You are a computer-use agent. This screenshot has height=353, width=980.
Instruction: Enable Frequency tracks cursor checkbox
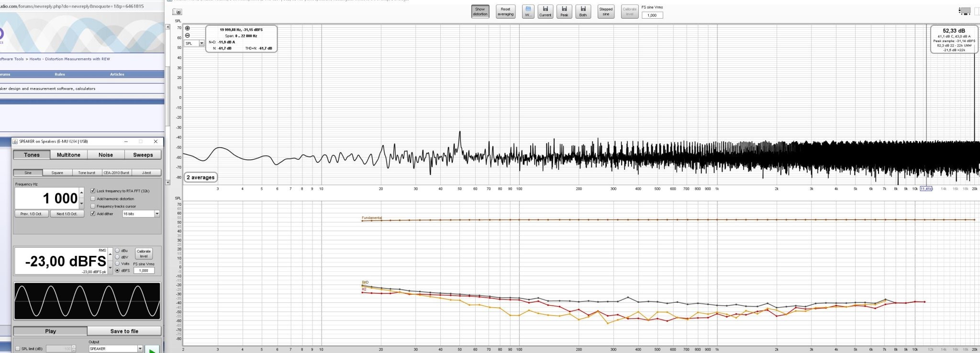tap(93, 206)
